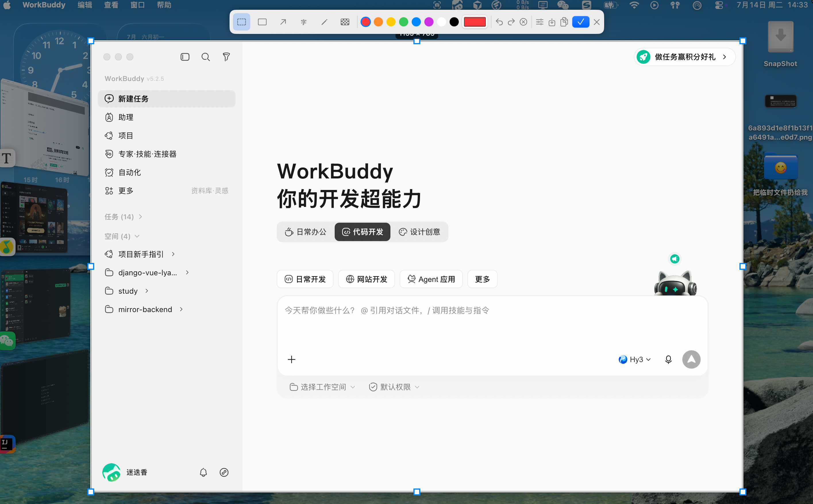This screenshot has width=813, height=504.
Task: Select the mosaic blur tool
Action: point(345,22)
